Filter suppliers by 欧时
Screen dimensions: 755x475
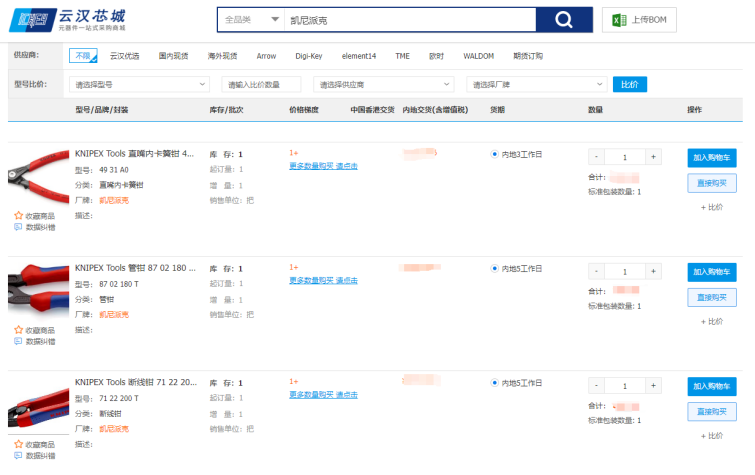pyautogui.click(x=436, y=56)
